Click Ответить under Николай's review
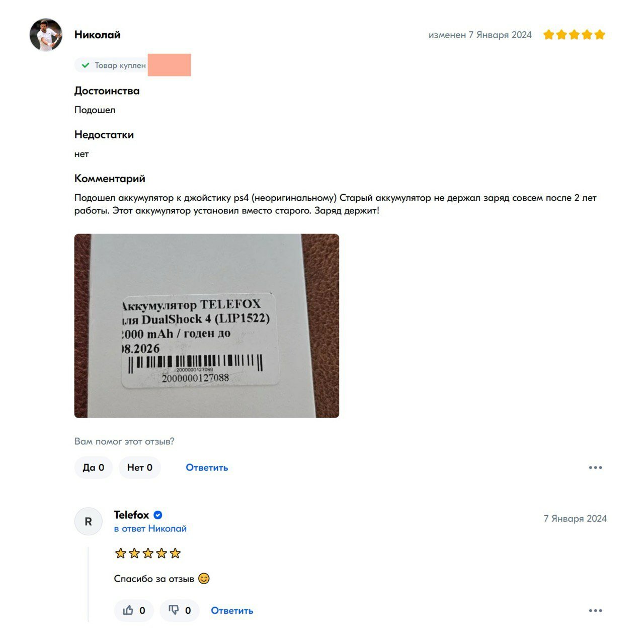The image size is (644, 644). tap(207, 467)
